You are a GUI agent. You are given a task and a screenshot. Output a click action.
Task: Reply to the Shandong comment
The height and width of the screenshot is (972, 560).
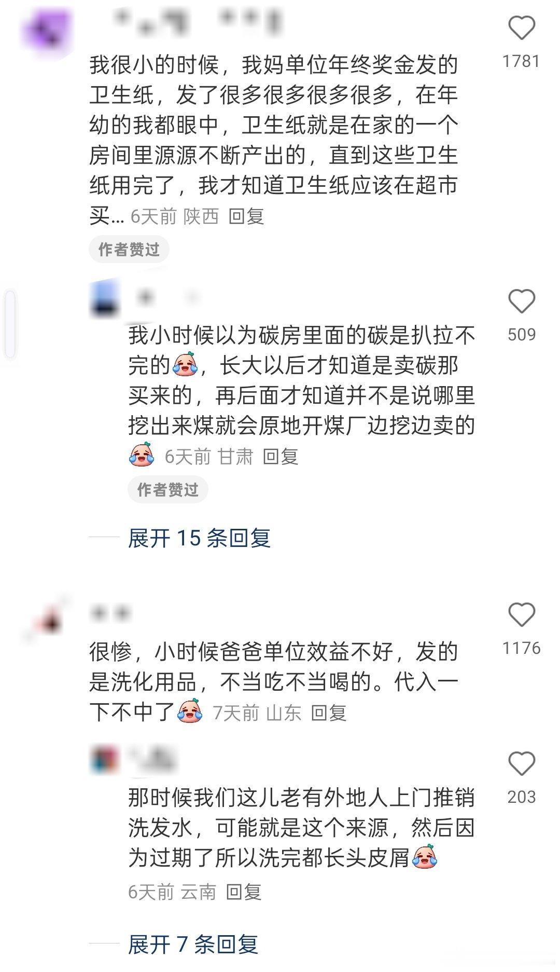[329, 713]
